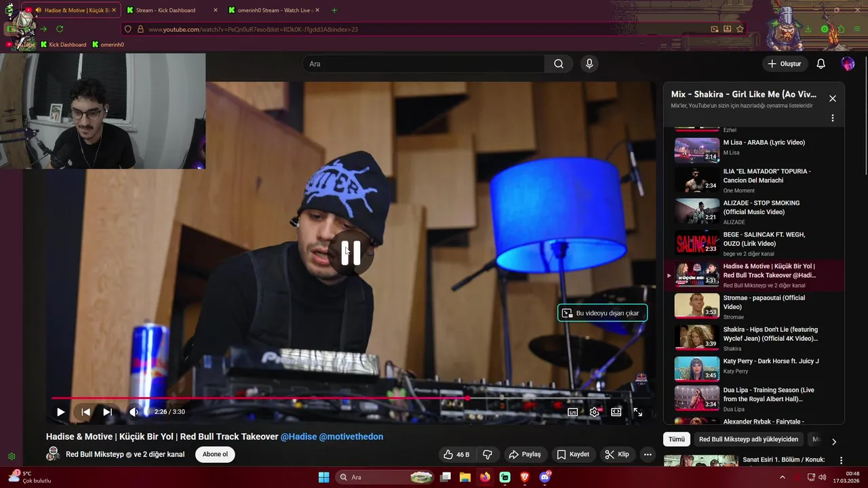This screenshot has height=488, width=868.
Task: Enter fullscreen mode
Action: point(638,412)
